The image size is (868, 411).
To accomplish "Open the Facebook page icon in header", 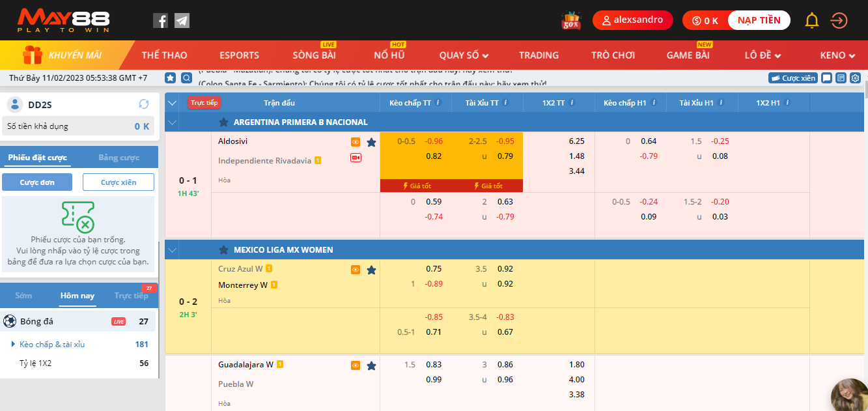I will coord(160,21).
